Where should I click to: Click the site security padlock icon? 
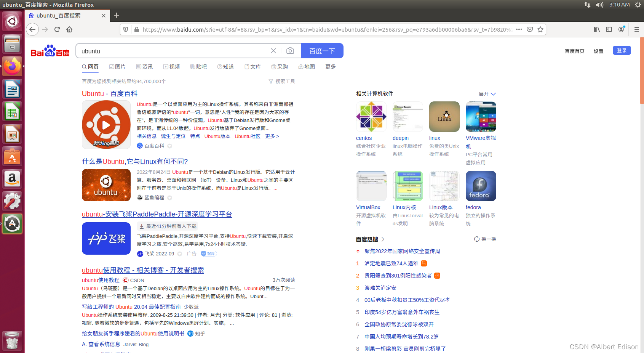(136, 29)
